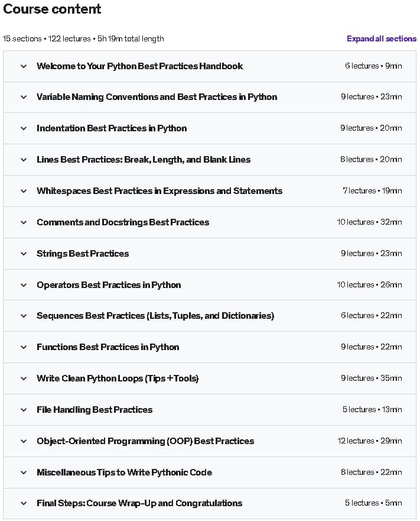Viewport: 420px width, 521px height.
Task: Expand Whitespaces Best Practices chevron icon
Action: [x=24, y=191]
